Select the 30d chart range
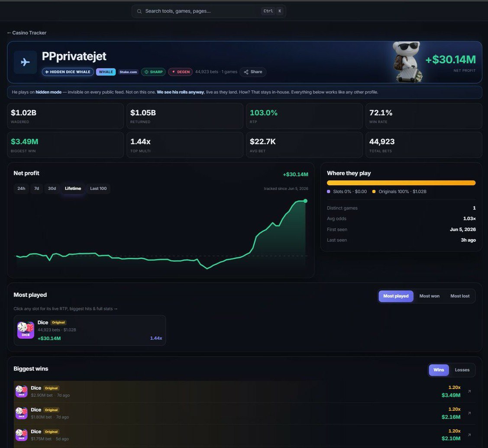The width and height of the screenshot is (488, 448). click(52, 188)
